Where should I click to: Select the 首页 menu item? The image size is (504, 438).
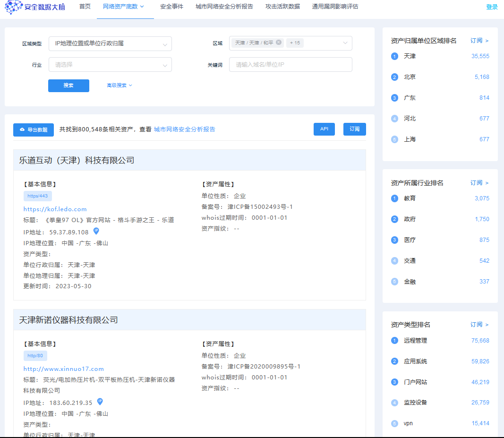85,7
